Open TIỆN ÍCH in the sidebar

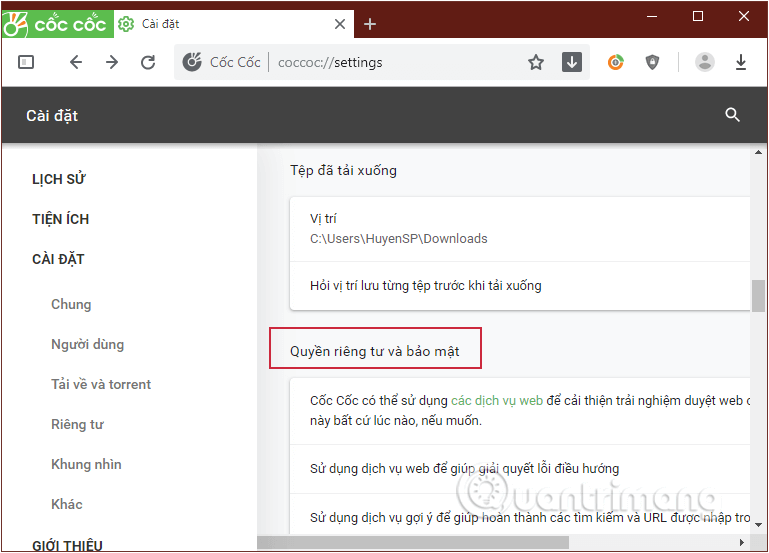(x=61, y=219)
